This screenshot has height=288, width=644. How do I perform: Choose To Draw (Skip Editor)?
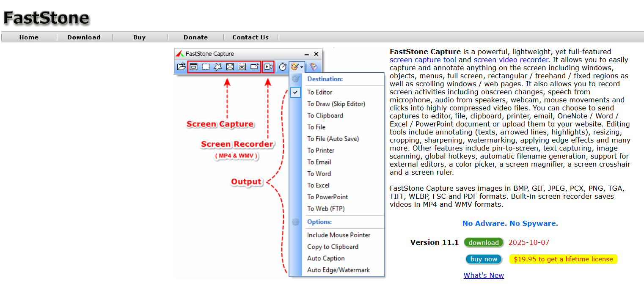pos(337,104)
